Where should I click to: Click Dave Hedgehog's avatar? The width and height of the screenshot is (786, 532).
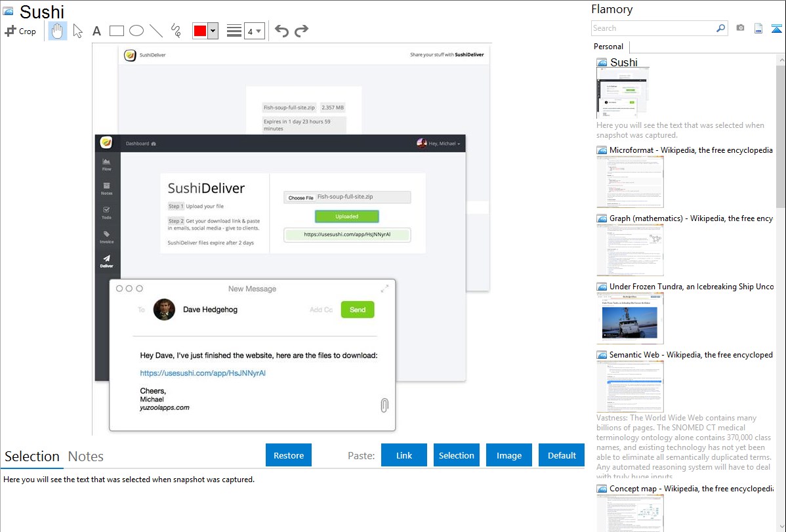coord(164,310)
